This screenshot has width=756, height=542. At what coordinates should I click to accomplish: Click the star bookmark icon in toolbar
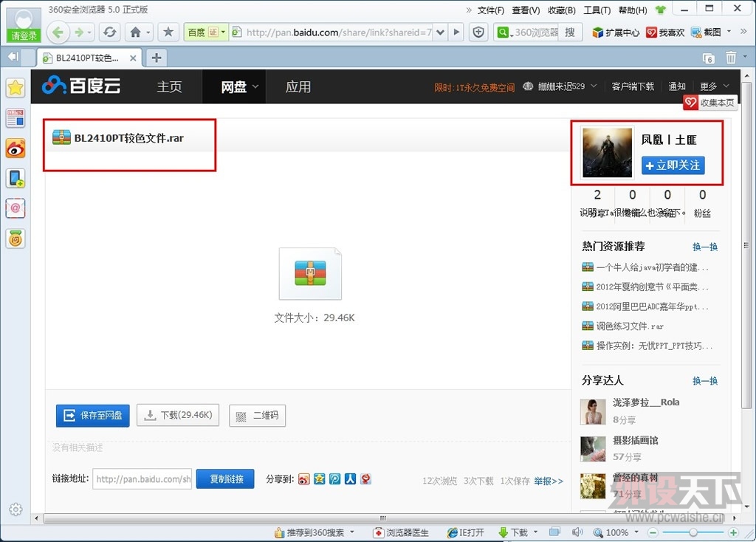tap(168, 32)
